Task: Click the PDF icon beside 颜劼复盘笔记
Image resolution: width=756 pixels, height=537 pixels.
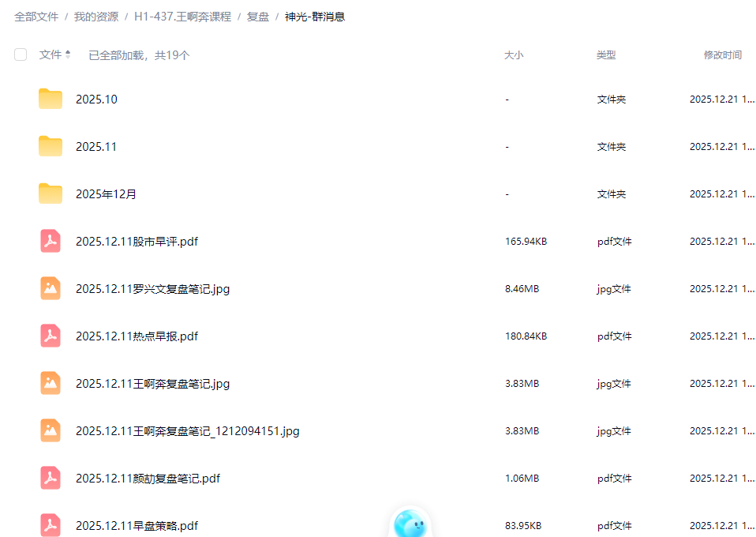Action: (51, 478)
